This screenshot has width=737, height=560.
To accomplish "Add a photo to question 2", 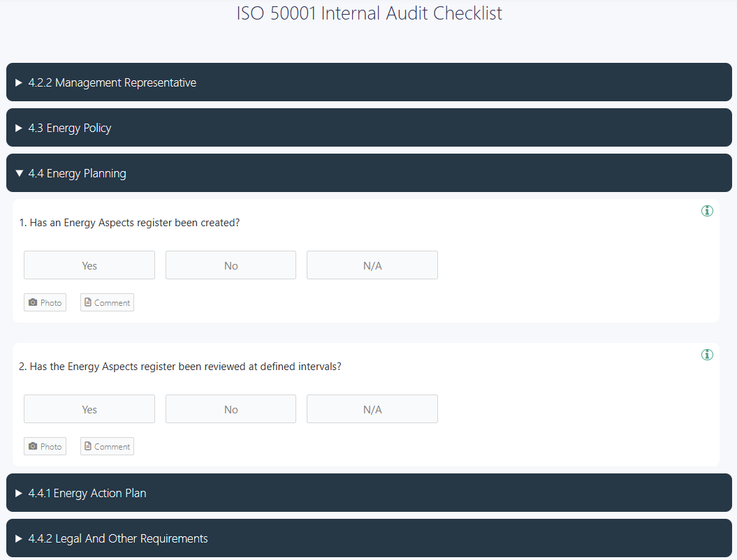I will [45, 446].
